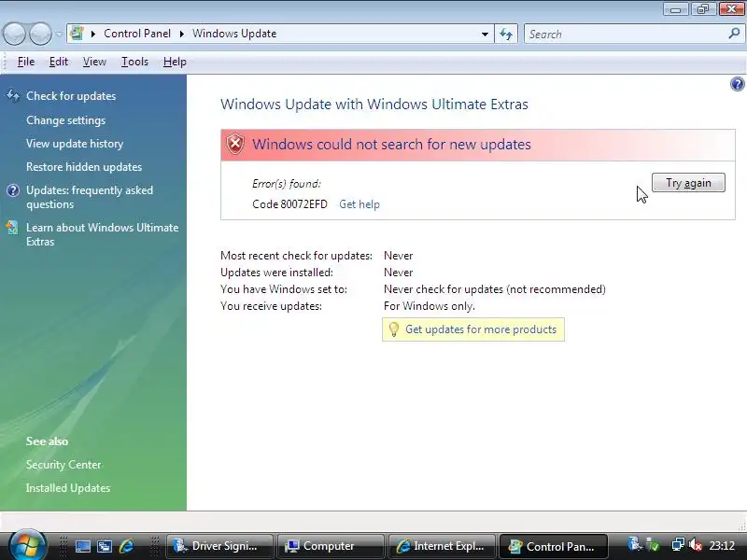
Task: Click the muted volume tray icon
Action: (x=696, y=545)
